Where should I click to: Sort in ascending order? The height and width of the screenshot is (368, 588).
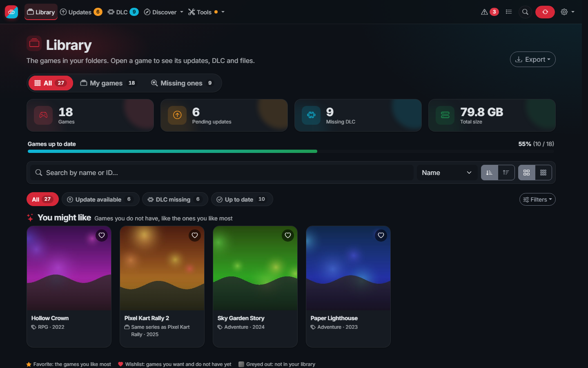point(489,173)
